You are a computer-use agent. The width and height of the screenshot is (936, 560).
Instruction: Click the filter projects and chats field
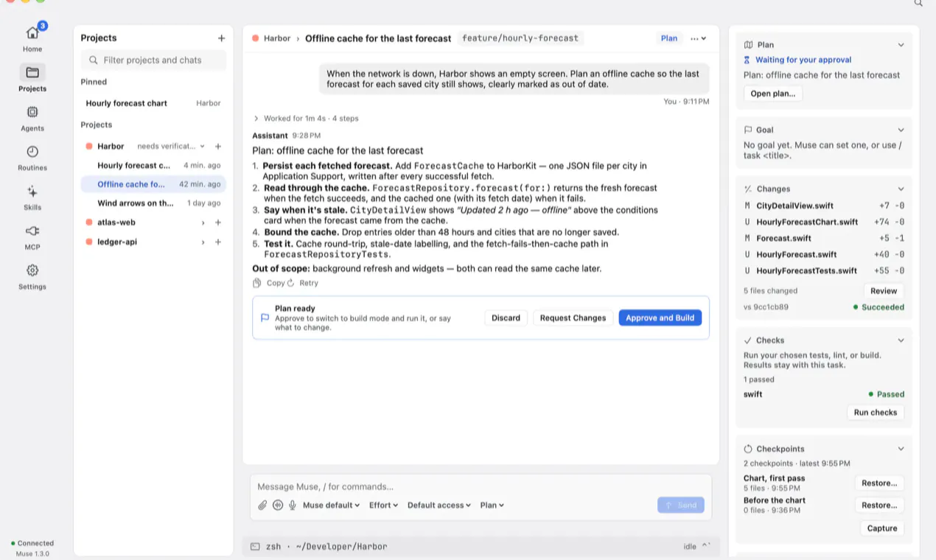[153, 60]
